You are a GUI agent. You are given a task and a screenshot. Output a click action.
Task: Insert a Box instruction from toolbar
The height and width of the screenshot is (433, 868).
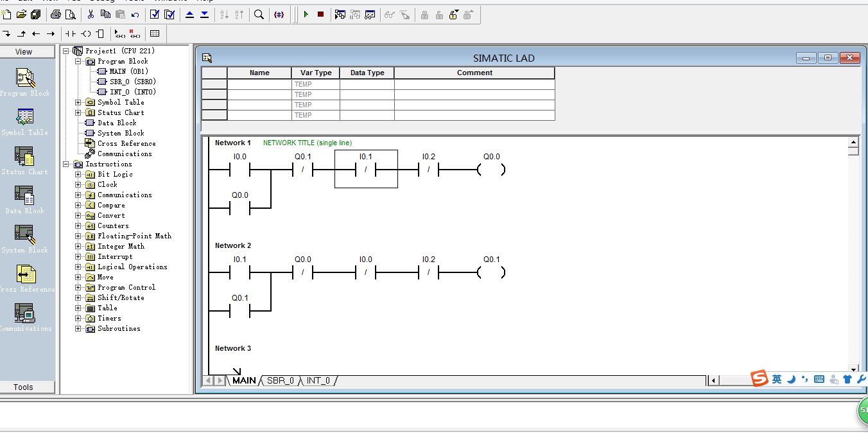point(100,33)
